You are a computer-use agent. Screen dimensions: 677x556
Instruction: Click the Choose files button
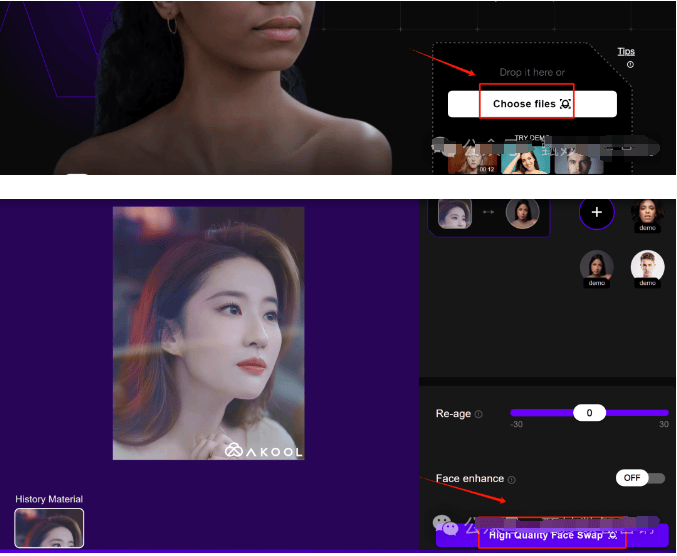point(531,104)
